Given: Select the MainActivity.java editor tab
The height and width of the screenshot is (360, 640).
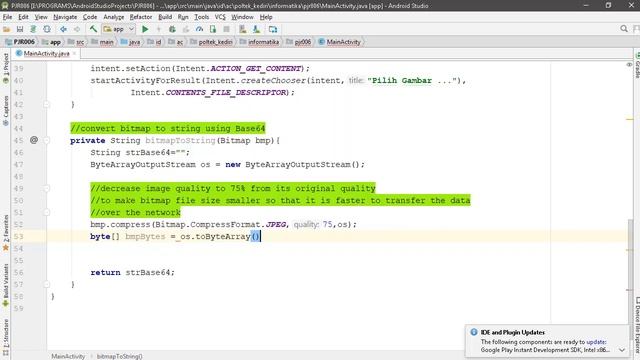Looking at the screenshot, I should pyautogui.click(x=46, y=53).
